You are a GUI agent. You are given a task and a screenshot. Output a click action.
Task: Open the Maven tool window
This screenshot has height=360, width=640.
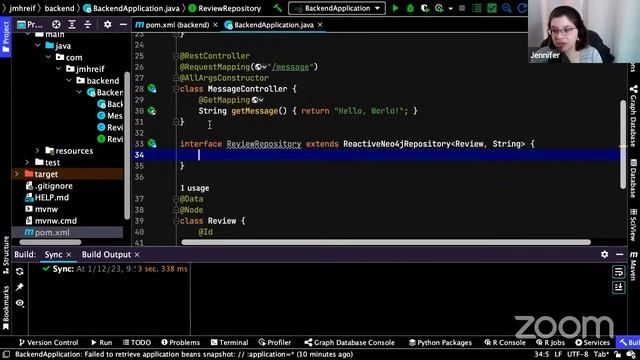[633, 266]
